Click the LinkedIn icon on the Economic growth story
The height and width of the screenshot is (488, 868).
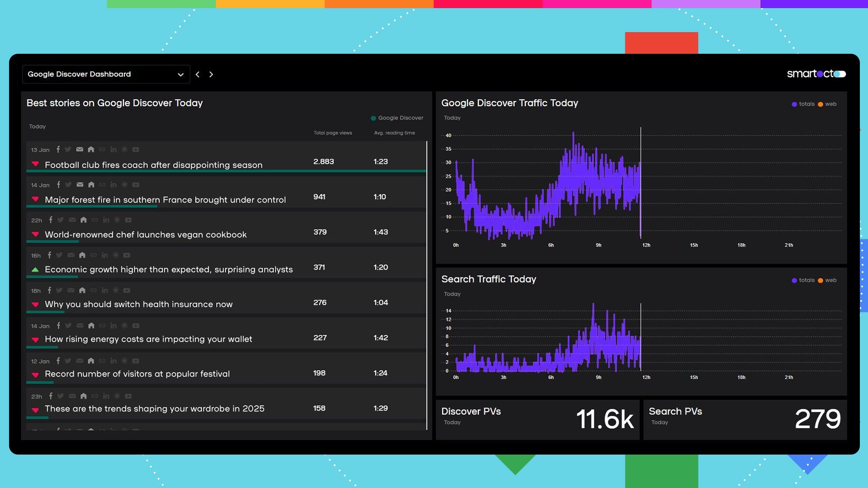(x=104, y=255)
